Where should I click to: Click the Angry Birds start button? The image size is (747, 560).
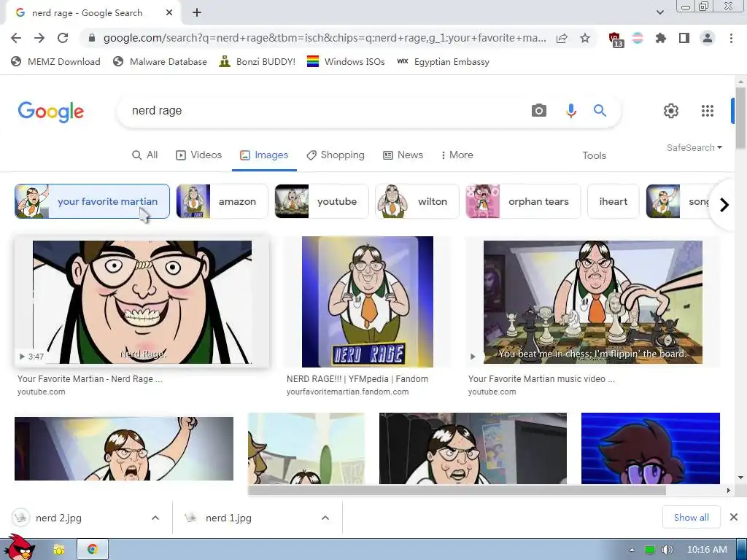click(x=19, y=548)
